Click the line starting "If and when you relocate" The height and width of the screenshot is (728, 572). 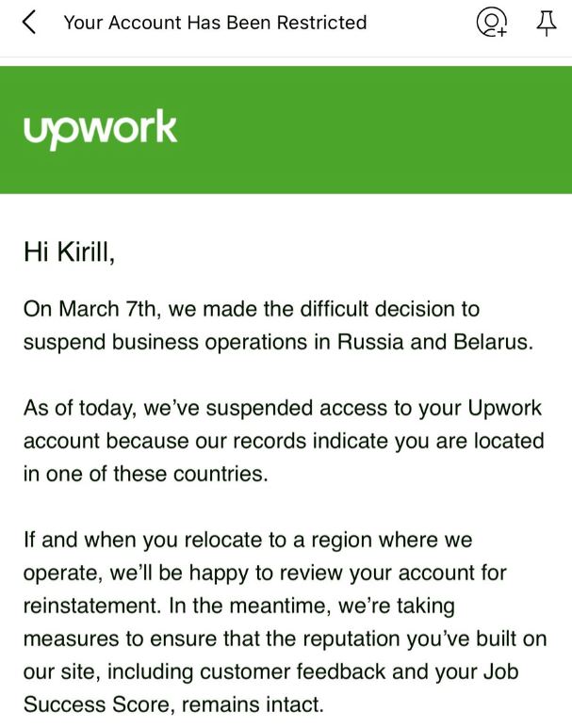point(248,540)
